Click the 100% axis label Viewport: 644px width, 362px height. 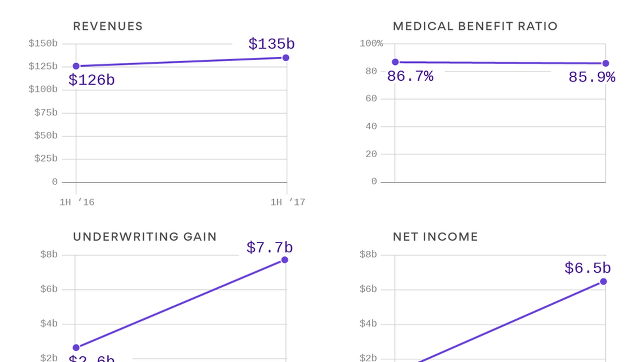[x=371, y=44]
